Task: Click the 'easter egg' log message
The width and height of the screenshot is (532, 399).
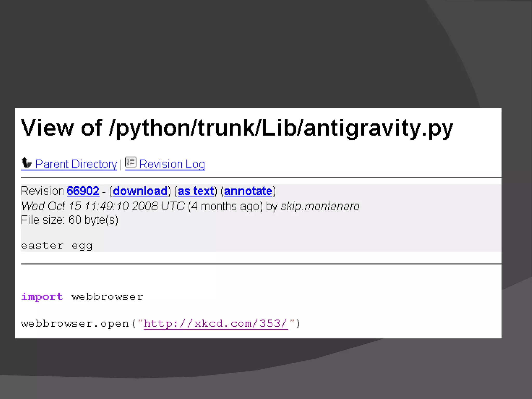Action: 57,246
